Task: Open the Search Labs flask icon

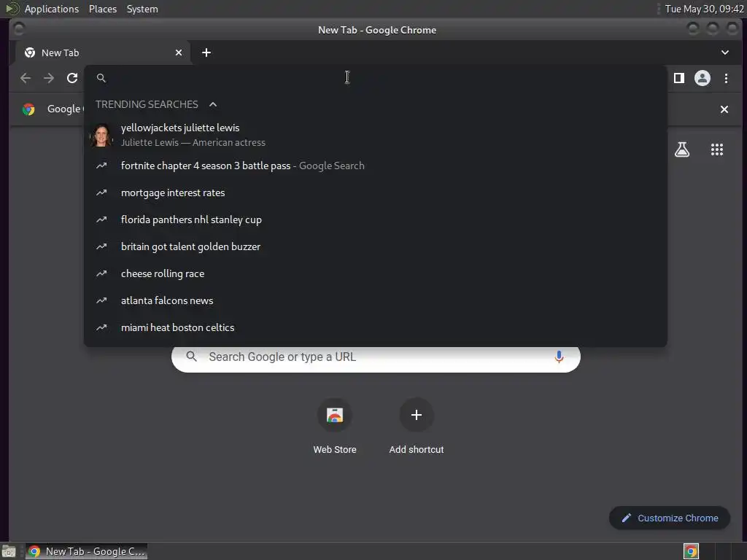Action: [x=682, y=149]
